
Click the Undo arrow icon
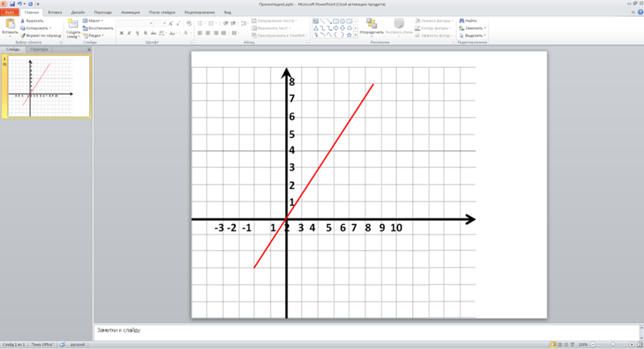[x=19, y=4]
